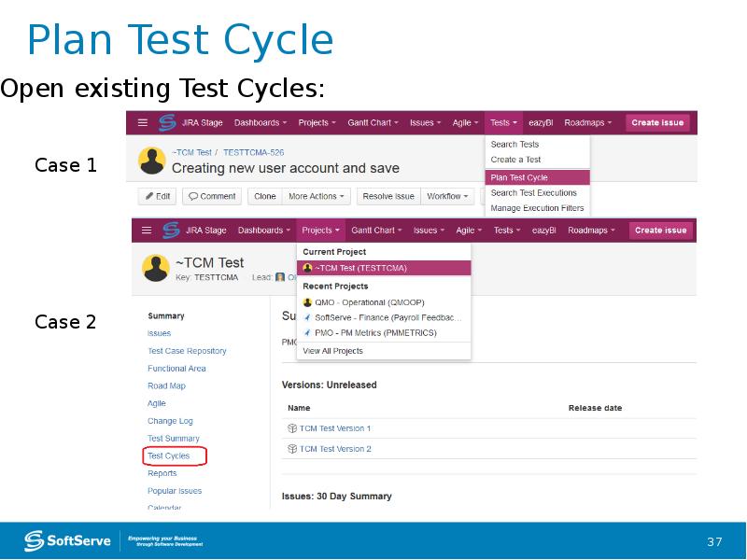747x560 pixels.
Task: Open hamburger menu in Case 1 navbar
Action: point(143,123)
